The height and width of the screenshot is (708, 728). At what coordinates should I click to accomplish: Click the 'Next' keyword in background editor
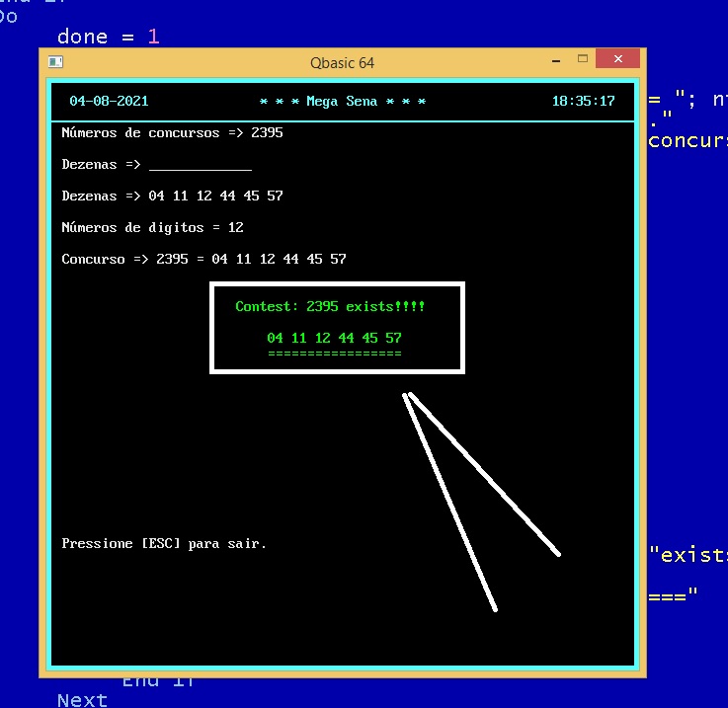coord(82,699)
